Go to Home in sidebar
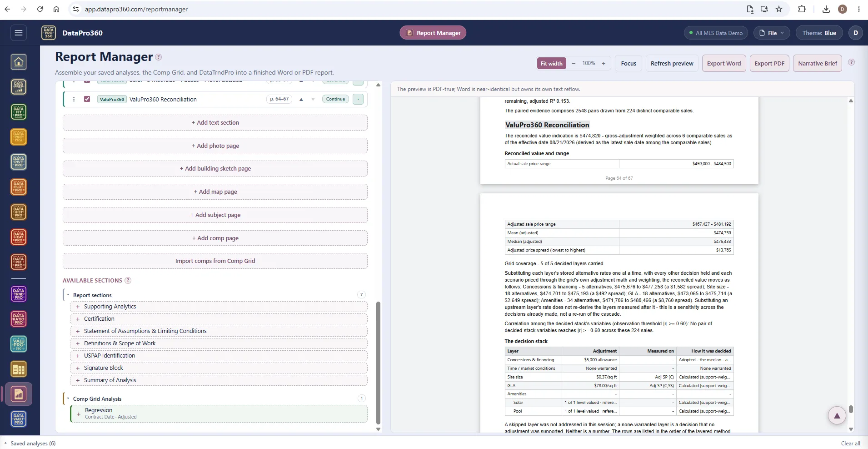The image size is (868, 449). [19, 62]
